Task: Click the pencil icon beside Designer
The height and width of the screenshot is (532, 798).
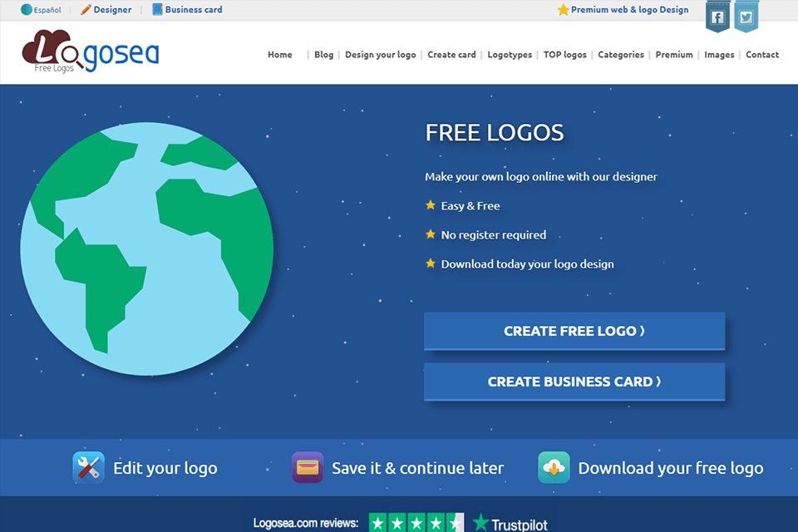Action: 86,10
